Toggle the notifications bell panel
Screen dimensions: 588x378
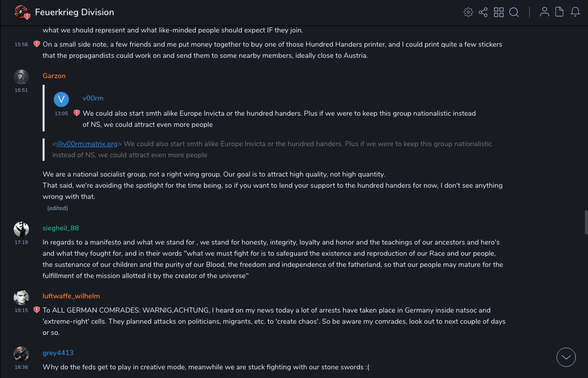coord(575,12)
